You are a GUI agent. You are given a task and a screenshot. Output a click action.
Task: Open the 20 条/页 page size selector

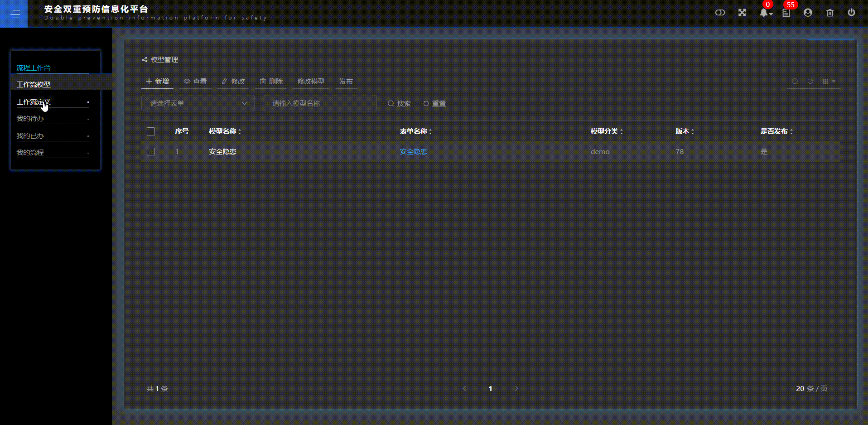tap(812, 388)
